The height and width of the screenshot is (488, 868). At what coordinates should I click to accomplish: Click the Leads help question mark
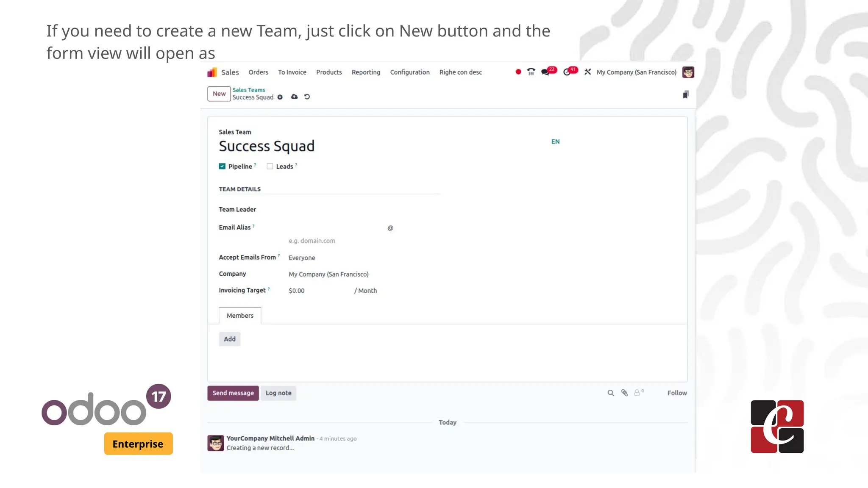pyautogui.click(x=296, y=165)
